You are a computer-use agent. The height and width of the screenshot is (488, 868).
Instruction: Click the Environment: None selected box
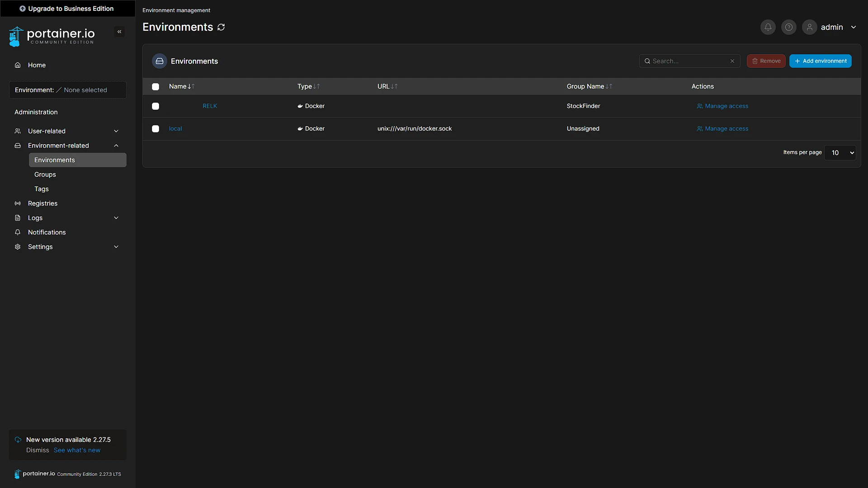click(67, 90)
